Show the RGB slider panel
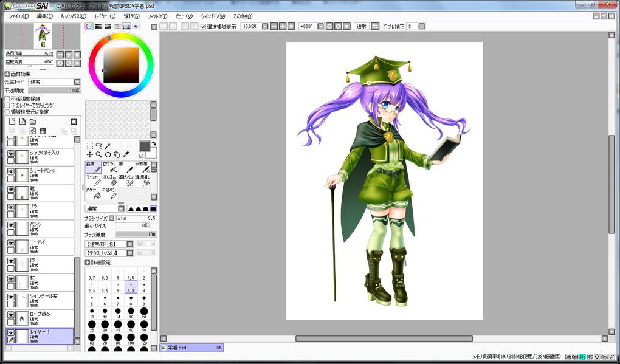This screenshot has height=364, width=620. click(x=98, y=27)
